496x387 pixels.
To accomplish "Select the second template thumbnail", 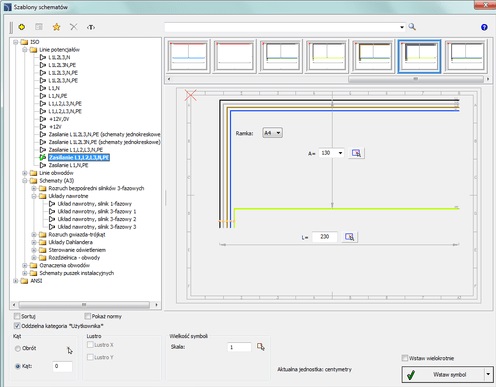I will point(234,56).
